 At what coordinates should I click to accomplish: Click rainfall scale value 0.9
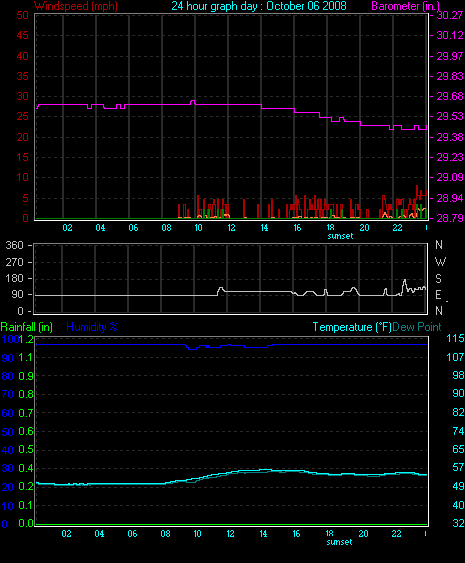26,376
